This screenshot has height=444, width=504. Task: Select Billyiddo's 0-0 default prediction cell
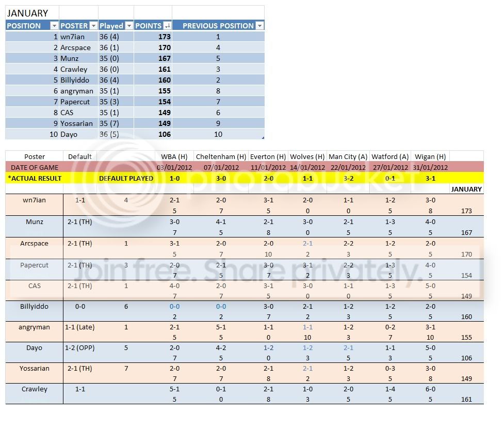point(80,307)
